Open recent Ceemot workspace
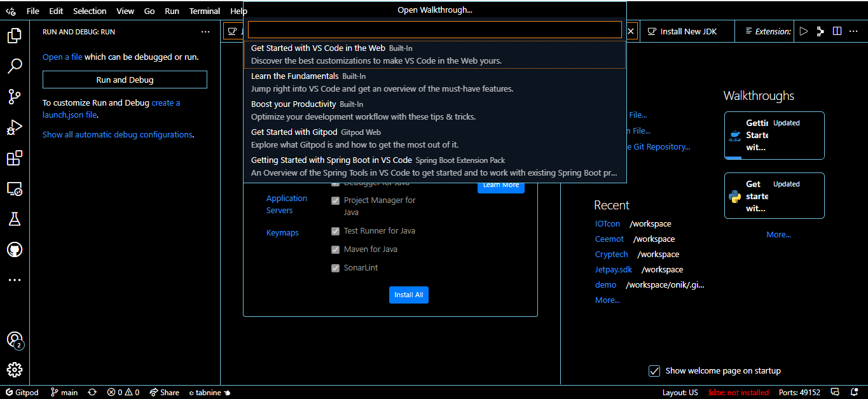The width and height of the screenshot is (868, 399). (609, 239)
